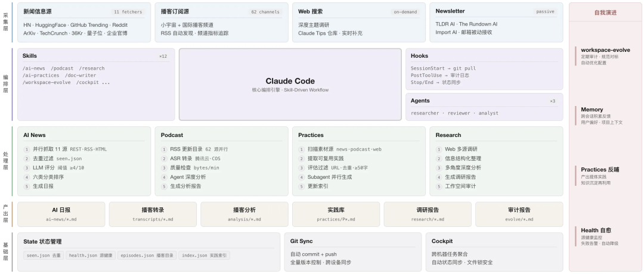
Task: Select the "health.json 源健康" chip
Action: [91, 256]
